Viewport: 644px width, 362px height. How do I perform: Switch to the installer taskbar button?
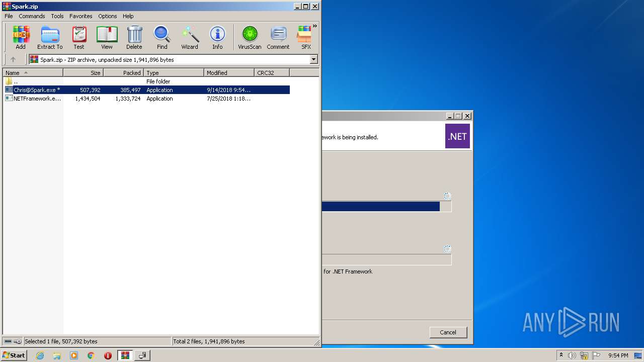(142, 355)
